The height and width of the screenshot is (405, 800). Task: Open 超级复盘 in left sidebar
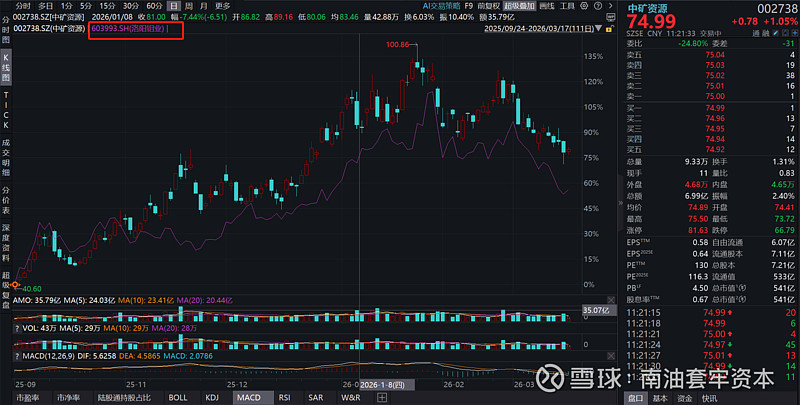click(6, 290)
